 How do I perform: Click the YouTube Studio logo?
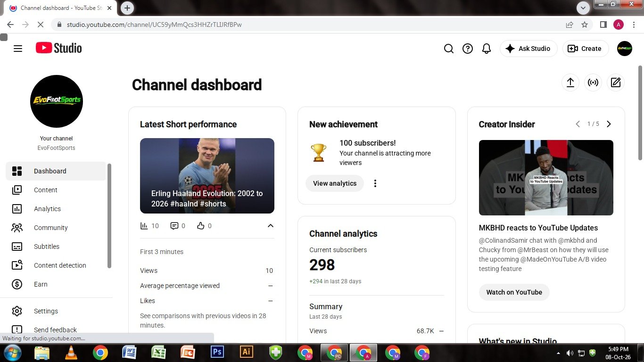[x=59, y=48]
